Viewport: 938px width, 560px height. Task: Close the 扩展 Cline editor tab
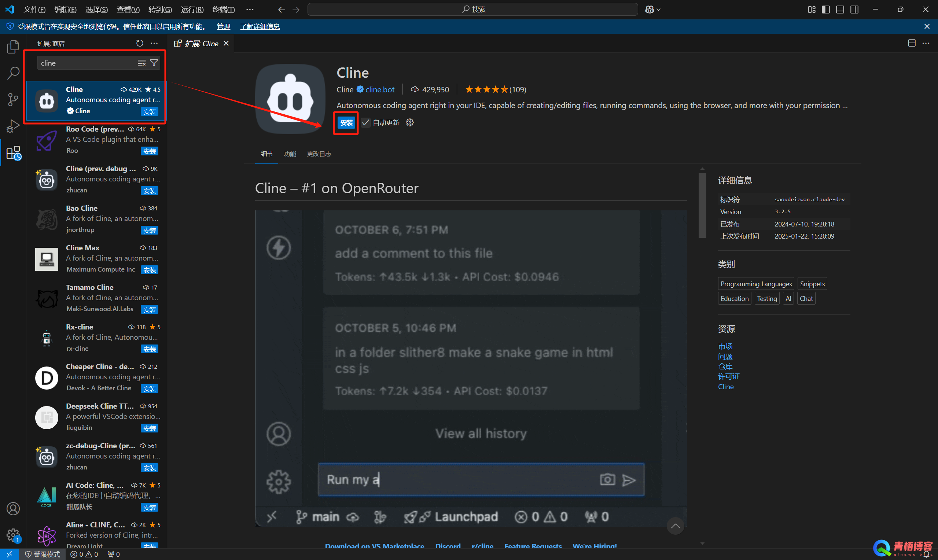(226, 43)
